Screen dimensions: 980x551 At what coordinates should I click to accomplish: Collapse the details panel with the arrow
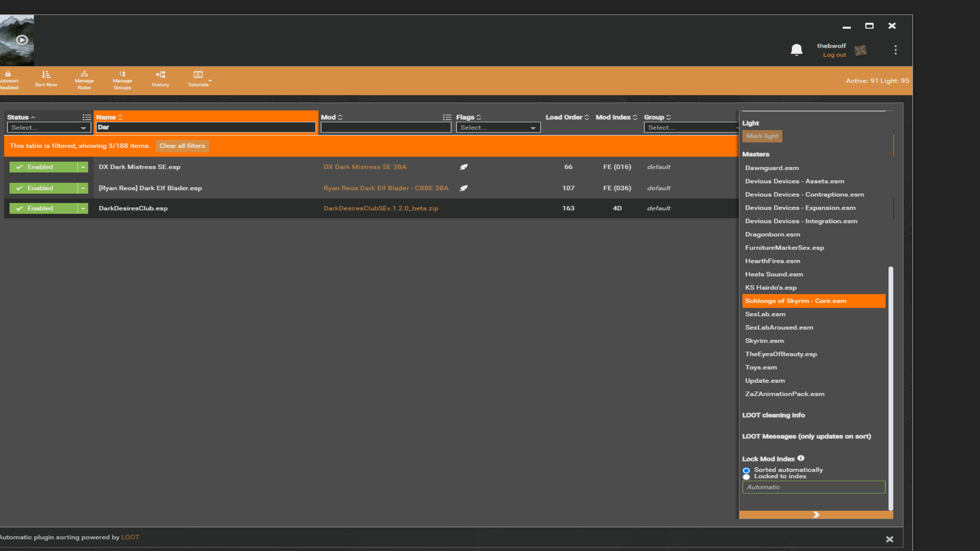click(816, 515)
